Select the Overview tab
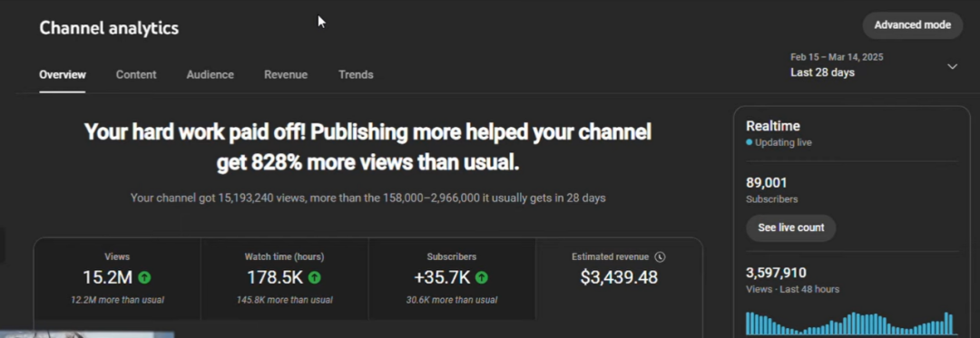This screenshot has height=338, width=980. click(x=63, y=75)
